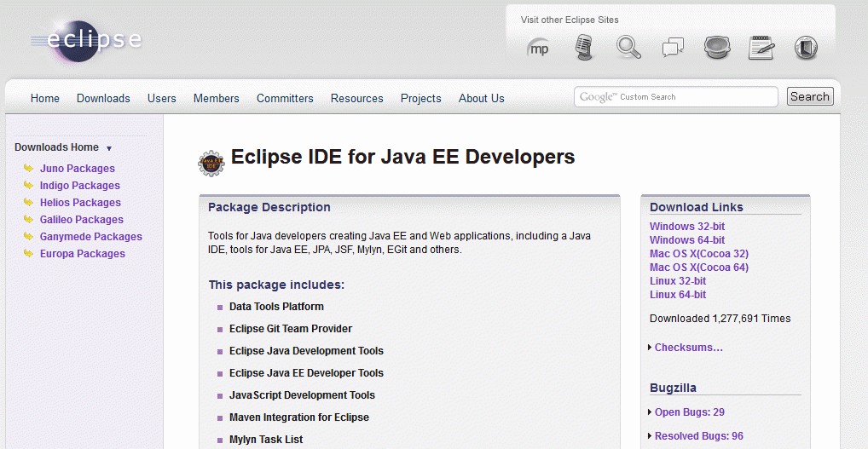Click the planet-shaped Eclipse site icon
The height and width of the screenshot is (449, 868).
coord(717,47)
